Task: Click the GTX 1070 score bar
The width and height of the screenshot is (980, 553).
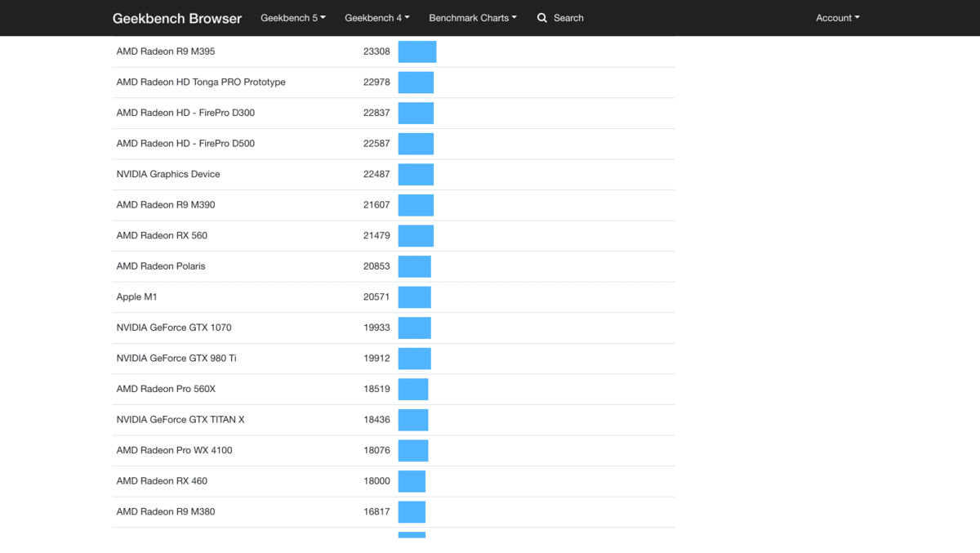Action: pyautogui.click(x=414, y=328)
